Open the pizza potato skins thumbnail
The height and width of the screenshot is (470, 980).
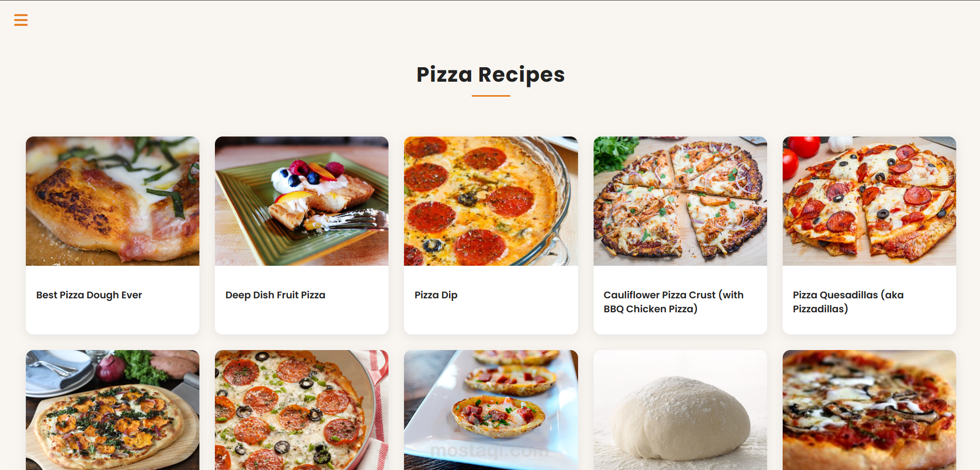click(x=491, y=410)
